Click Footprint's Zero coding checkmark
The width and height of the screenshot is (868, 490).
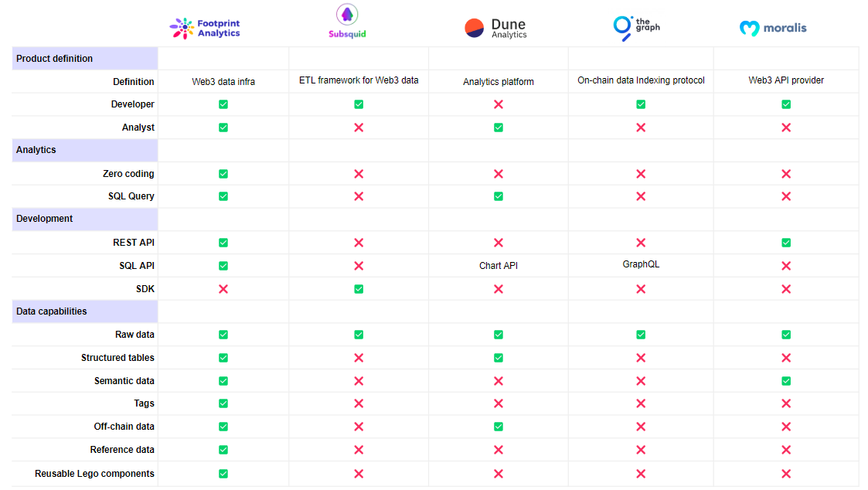(x=223, y=174)
